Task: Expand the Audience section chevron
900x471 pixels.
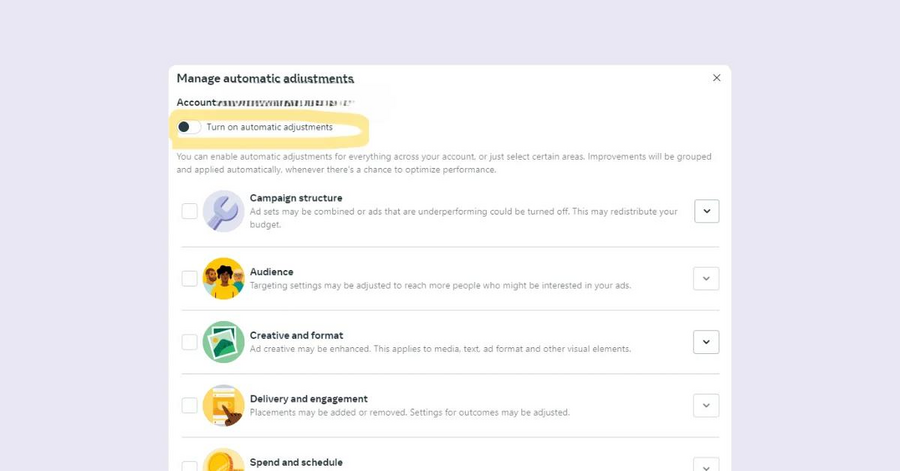Action: (x=707, y=278)
